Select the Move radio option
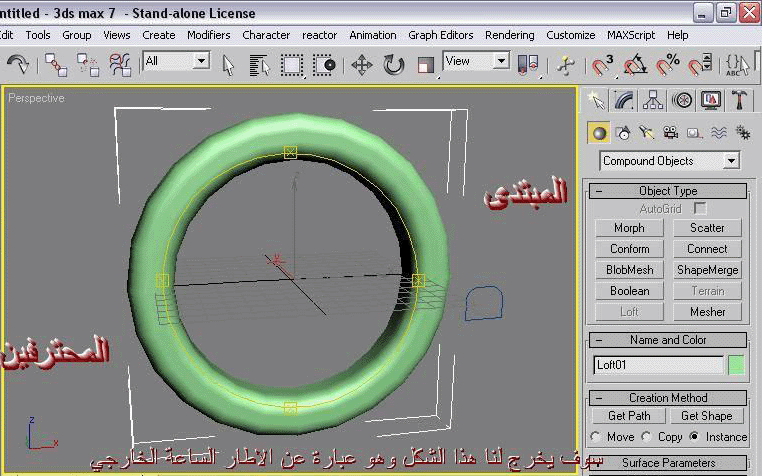 coord(596,437)
